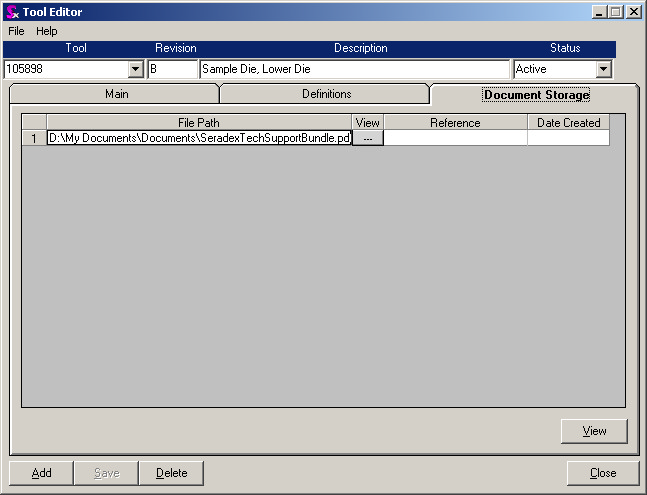Expand the Tool number dropdown
Viewport: 647px width, 495px height.
[x=136, y=70]
